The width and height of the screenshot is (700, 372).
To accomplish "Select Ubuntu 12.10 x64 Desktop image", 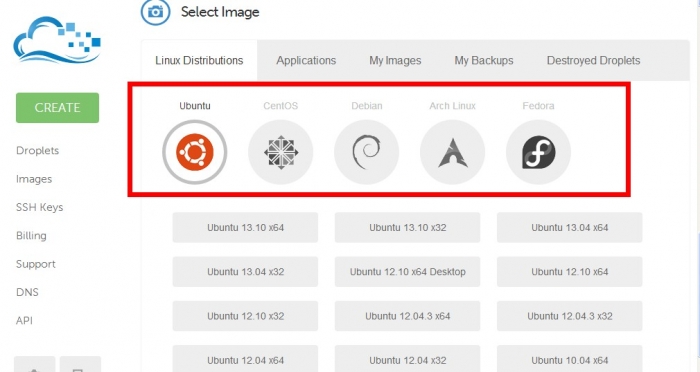I will tap(408, 272).
